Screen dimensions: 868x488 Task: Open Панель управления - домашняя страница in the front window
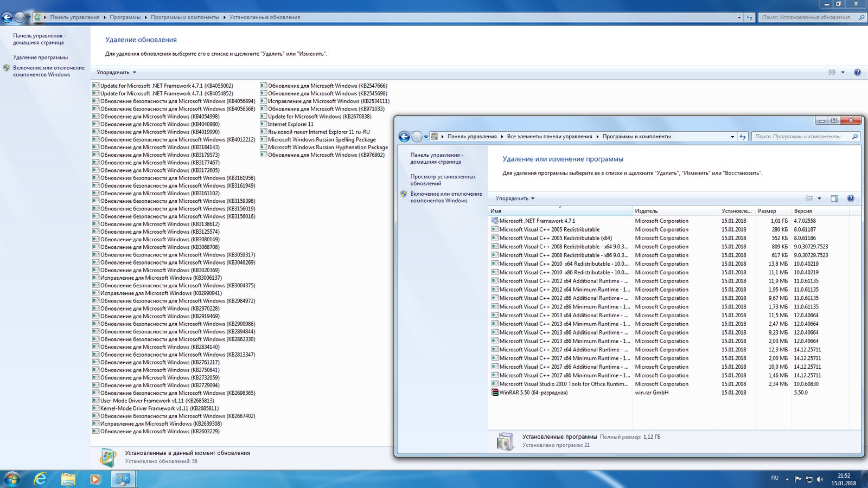[437, 158]
